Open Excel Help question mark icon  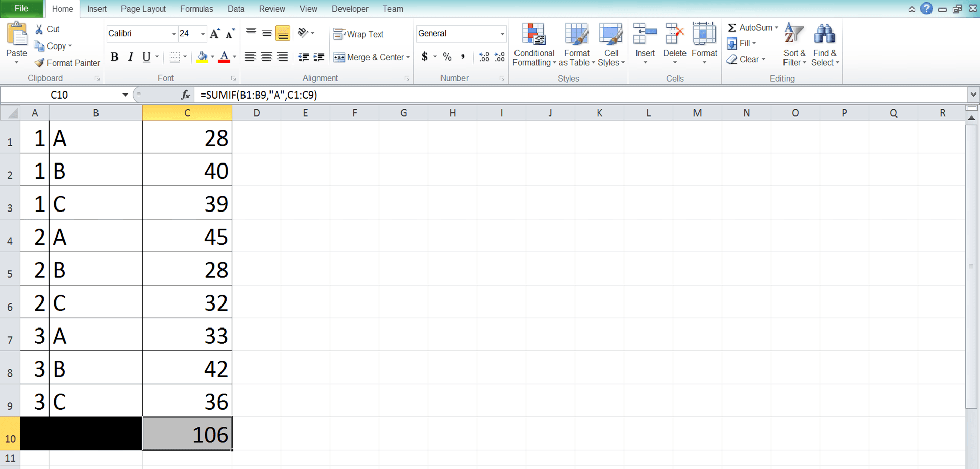tap(926, 9)
